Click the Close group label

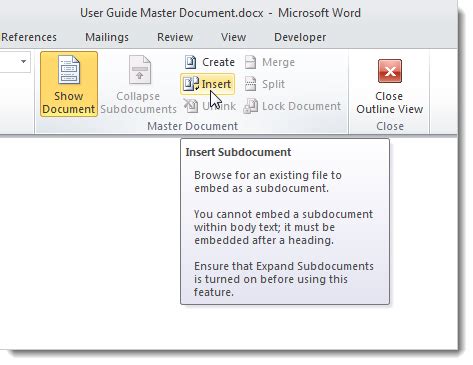(390, 126)
